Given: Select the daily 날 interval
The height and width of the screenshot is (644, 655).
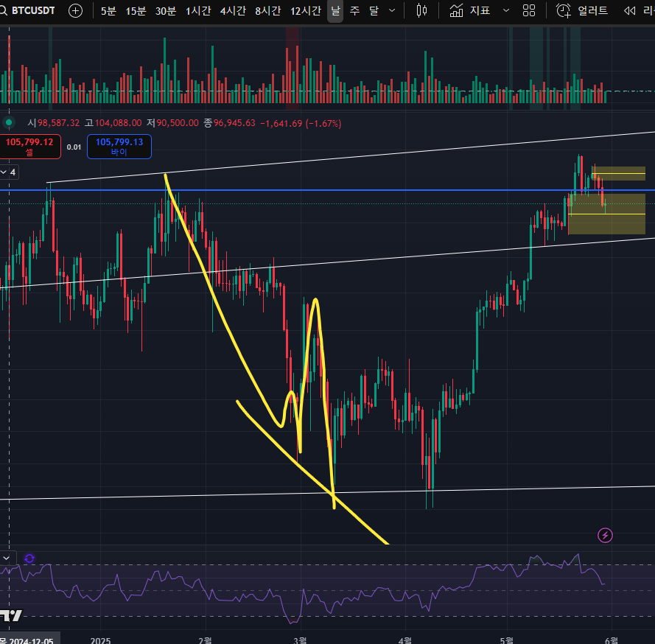Looking at the screenshot, I should tap(335, 11).
